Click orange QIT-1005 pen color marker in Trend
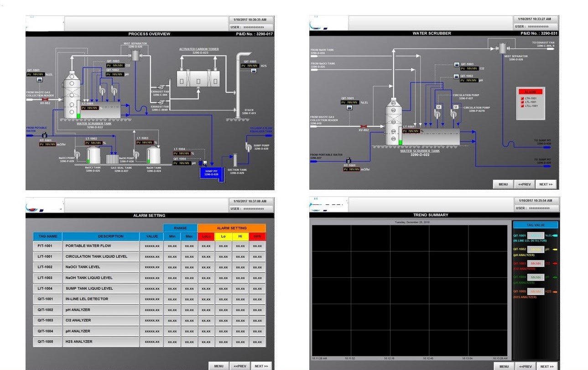The width and height of the screenshot is (588, 370). 555,291
